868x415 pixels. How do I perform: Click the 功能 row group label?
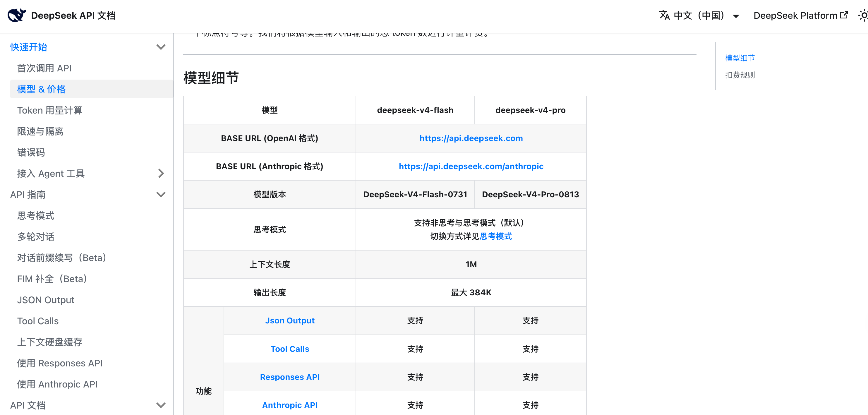203,391
